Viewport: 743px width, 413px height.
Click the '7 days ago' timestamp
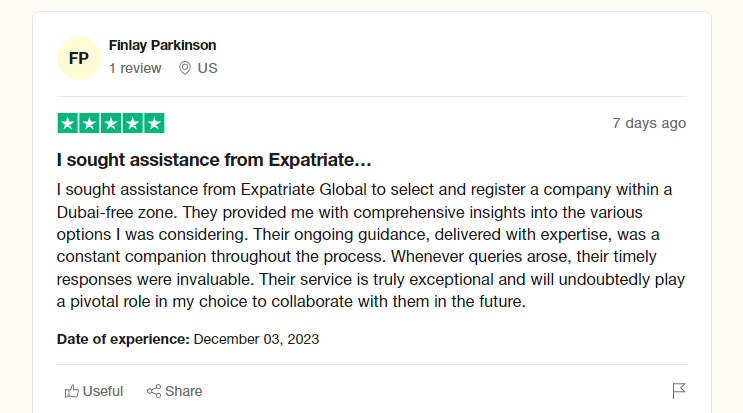649,123
